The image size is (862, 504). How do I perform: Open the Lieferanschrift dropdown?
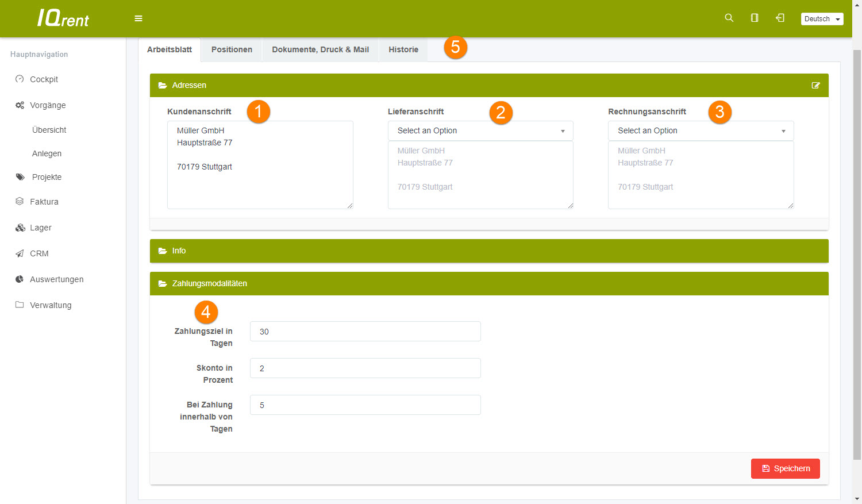coord(480,130)
